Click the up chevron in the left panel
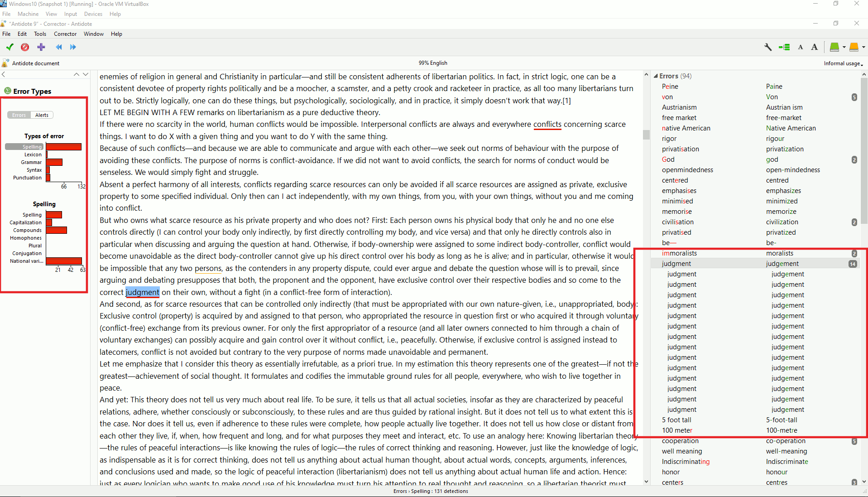868x497 pixels. (x=77, y=74)
